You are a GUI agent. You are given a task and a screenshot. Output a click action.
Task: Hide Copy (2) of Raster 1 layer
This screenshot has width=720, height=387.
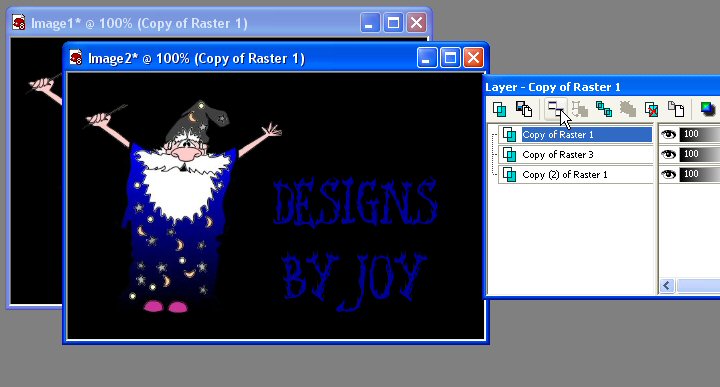(x=668, y=174)
